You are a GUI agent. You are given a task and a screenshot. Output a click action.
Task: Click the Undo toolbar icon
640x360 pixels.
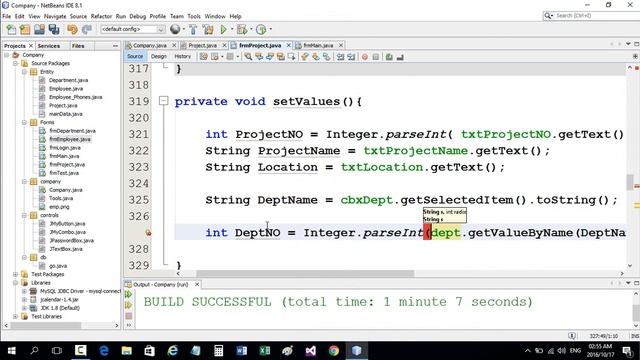(x=72, y=29)
